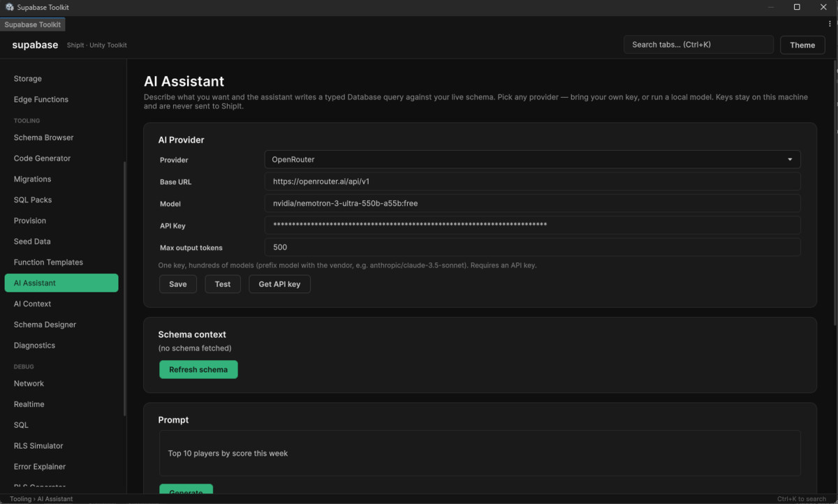838x504 pixels.
Task: Click the 'Max output tokens' label
Action: click(x=191, y=248)
